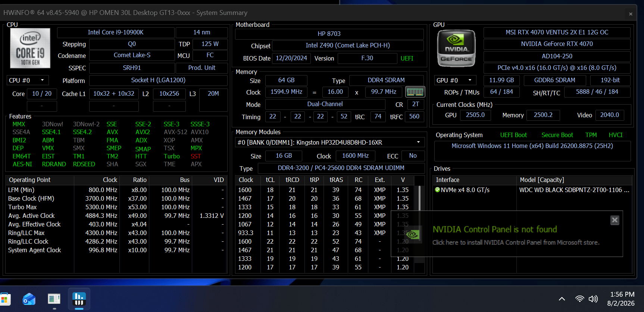Click the Intel Z490 chipset value
The image size is (644, 312).
coord(348,46)
